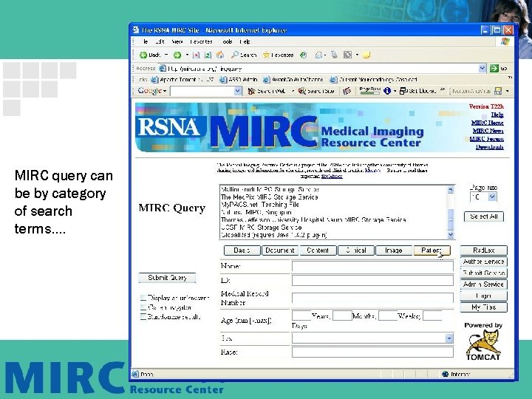Image resolution: width=532 pixels, height=399 pixels.
Task: Open the ASSR Admin links bookmark
Action: pyautogui.click(x=239, y=80)
